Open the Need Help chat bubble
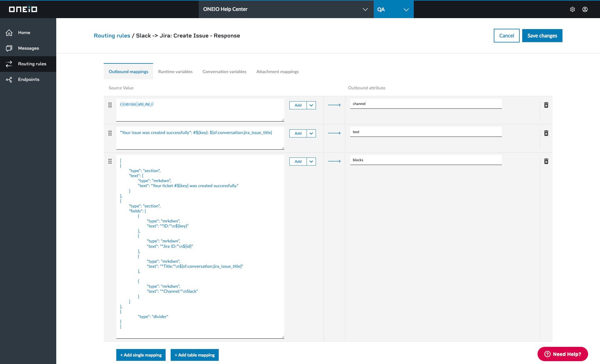The height and width of the screenshot is (364, 600). tap(562, 354)
